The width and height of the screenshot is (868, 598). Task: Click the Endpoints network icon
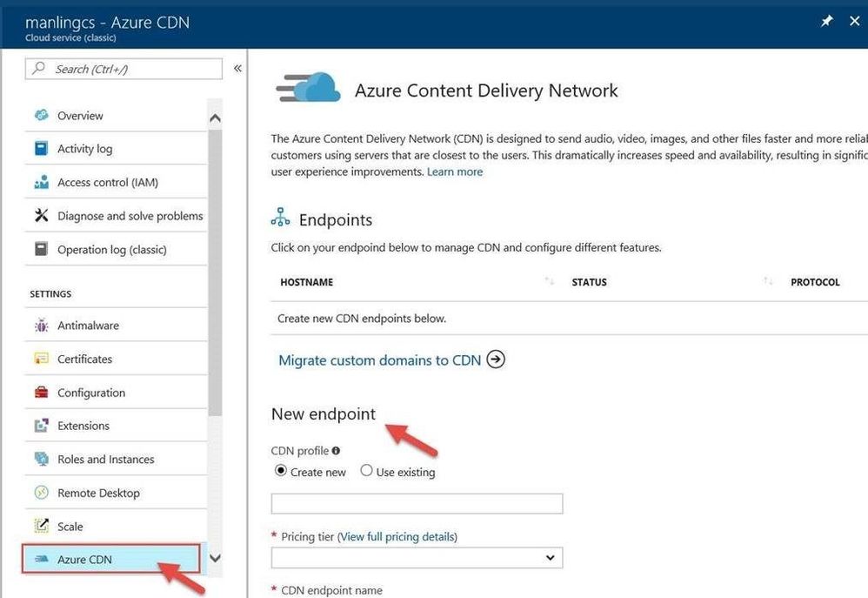pos(280,218)
